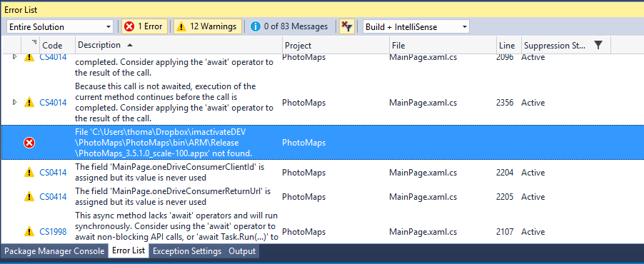Click the category icon column header
The image size is (644, 264).
(30, 45)
